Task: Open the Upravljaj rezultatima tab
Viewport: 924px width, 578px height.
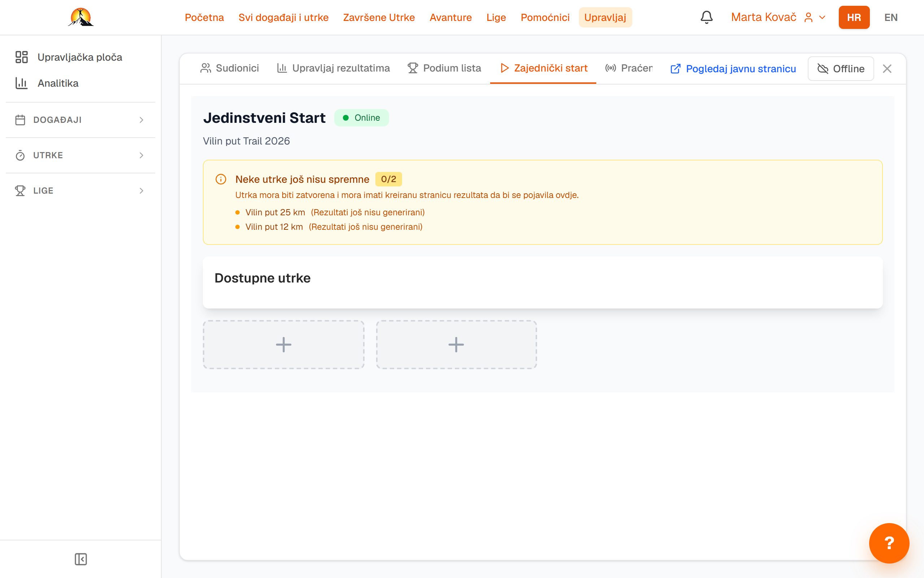Action: 334,68
